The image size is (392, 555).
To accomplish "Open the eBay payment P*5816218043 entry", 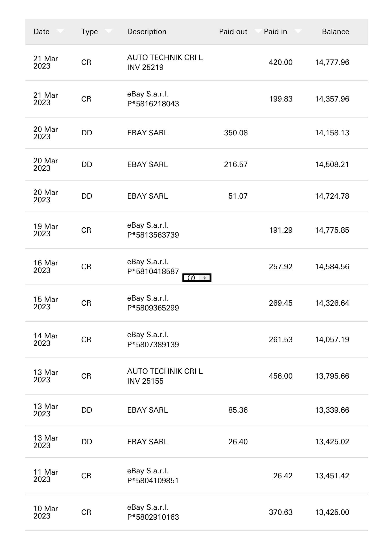I will (x=197, y=99).
